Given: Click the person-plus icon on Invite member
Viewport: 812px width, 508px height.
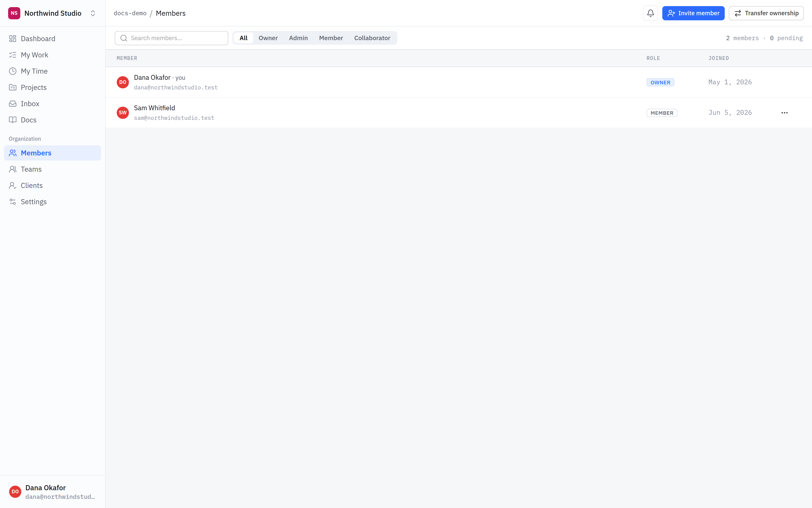Looking at the screenshot, I should pyautogui.click(x=671, y=13).
